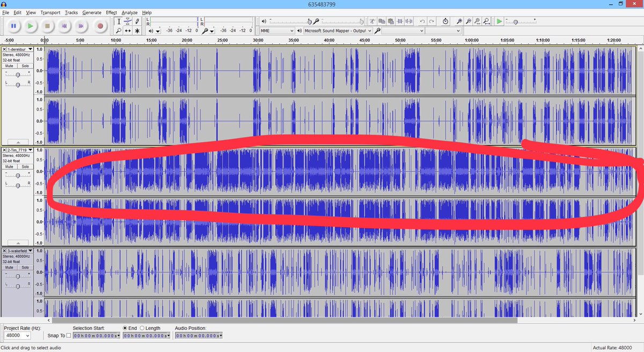644x352 pixels.
Task: Select the Time Shift tool
Action: [x=128, y=31]
